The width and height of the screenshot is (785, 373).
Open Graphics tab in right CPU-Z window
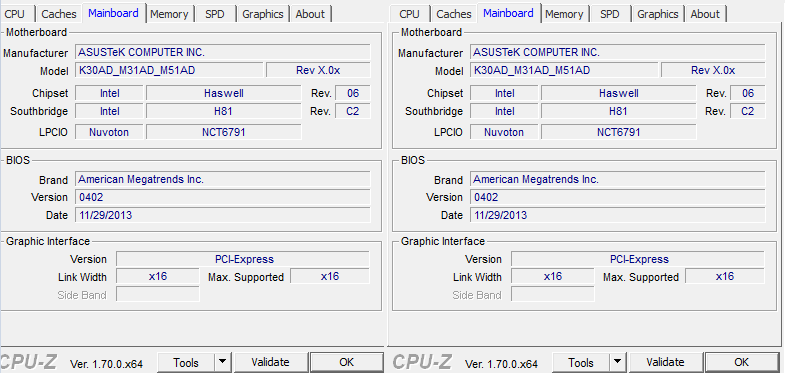[x=658, y=14]
